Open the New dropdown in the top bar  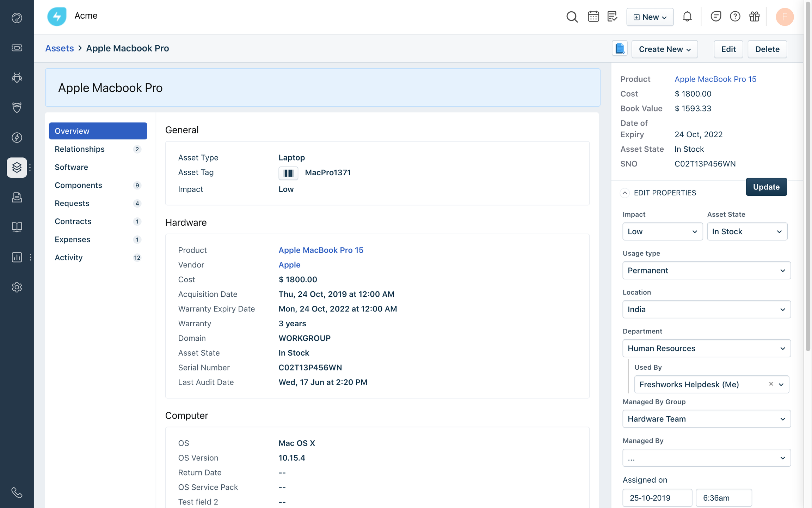650,17
